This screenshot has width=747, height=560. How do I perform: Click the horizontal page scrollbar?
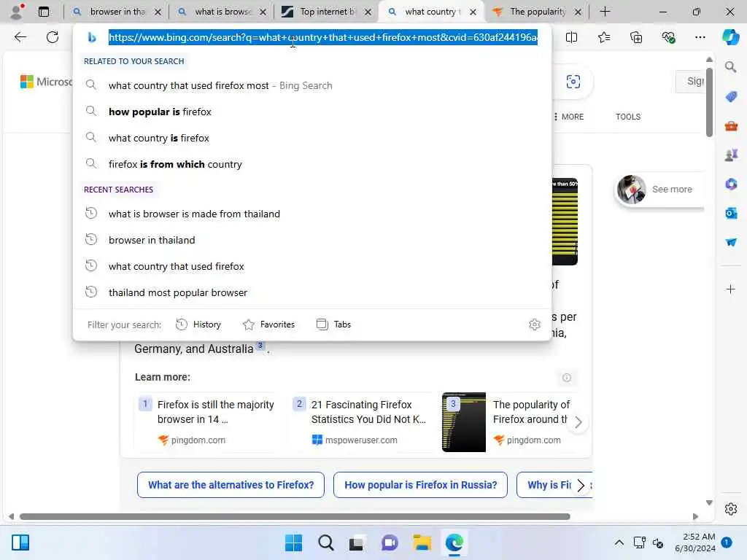point(295,517)
